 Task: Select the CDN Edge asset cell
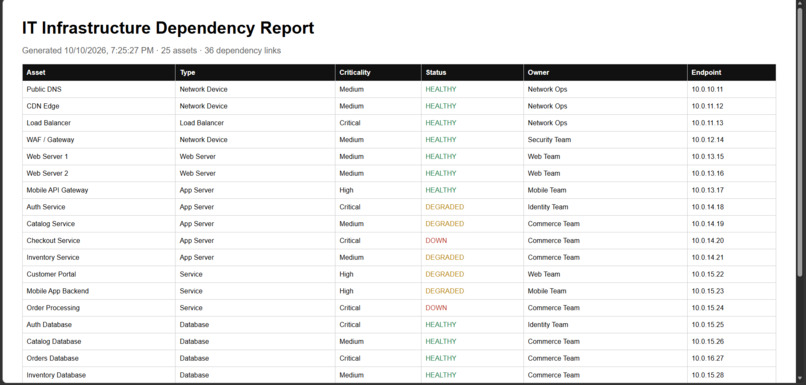coord(99,106)
